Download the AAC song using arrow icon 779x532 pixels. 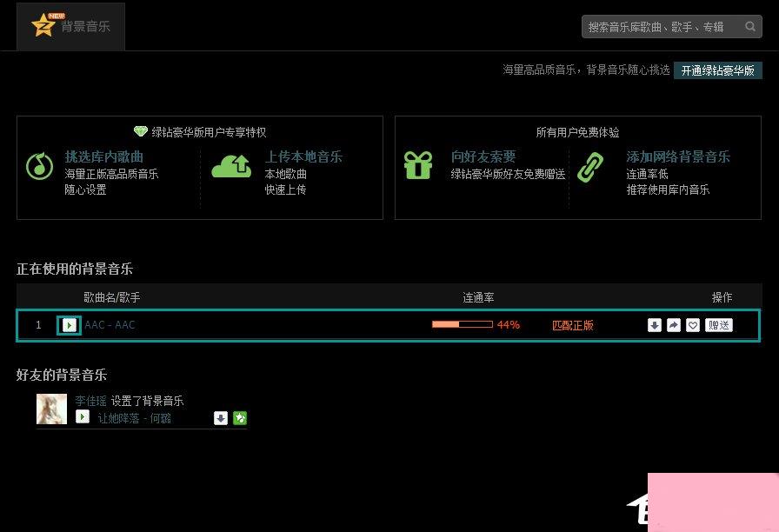coord(655,325)
